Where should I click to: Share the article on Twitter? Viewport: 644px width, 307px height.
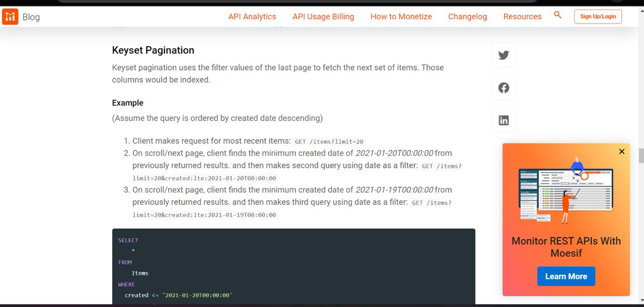[x=503, y=55]
